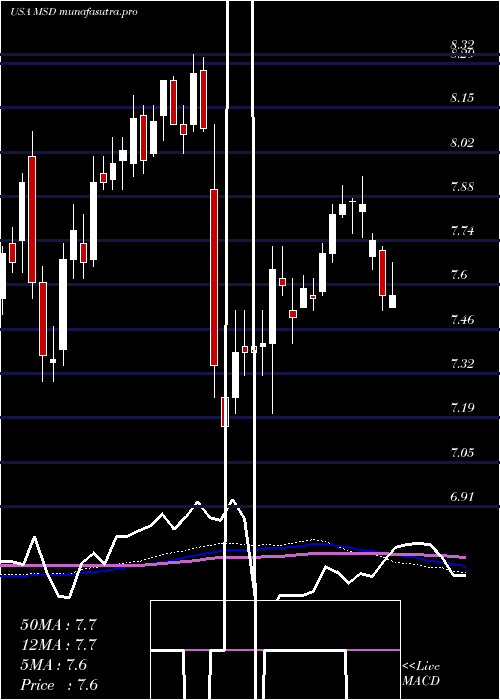Image resolution: width=500 pixels, height=700 pixels.
Task: Click the 7.05 price axis label
Action: [462, 452]
